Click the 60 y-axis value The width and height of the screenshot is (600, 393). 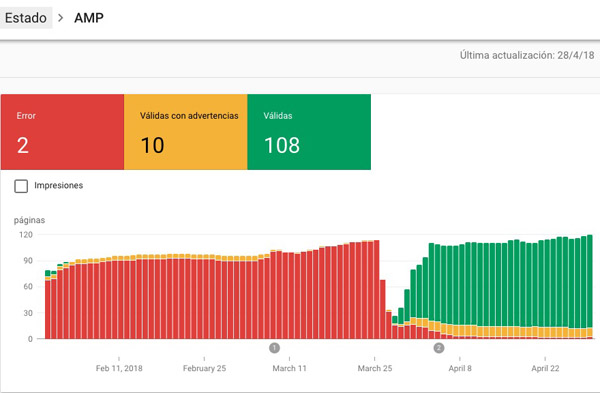click(28, 287)
